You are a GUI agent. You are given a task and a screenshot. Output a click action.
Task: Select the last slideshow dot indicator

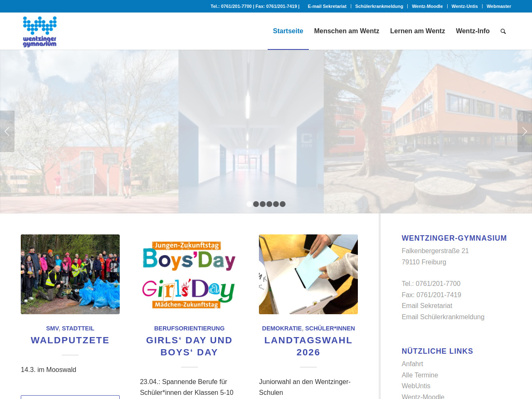[x=283, y=204]
